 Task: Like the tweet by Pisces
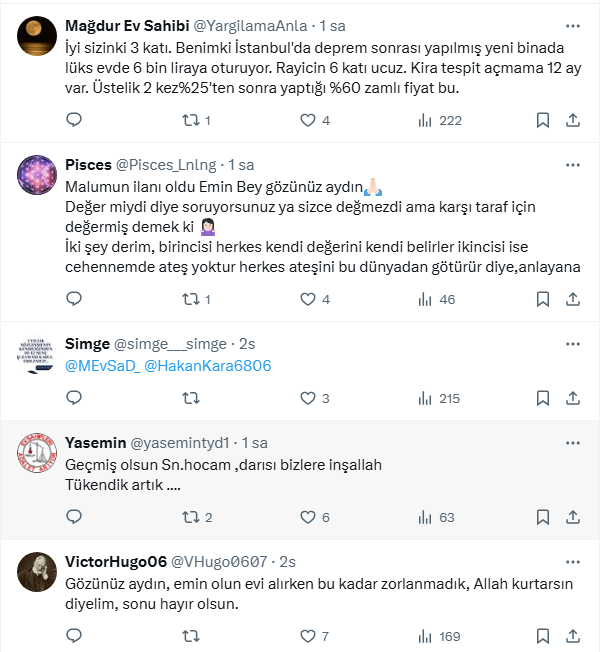(308, 299)
